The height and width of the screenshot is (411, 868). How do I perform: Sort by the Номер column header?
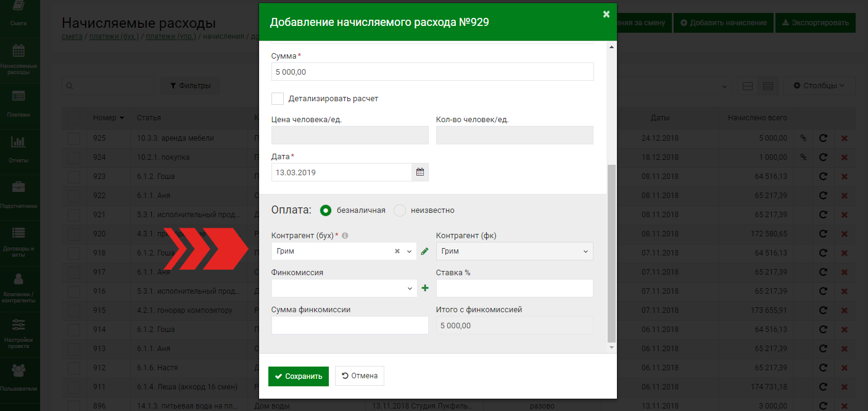tap(109, 118)
